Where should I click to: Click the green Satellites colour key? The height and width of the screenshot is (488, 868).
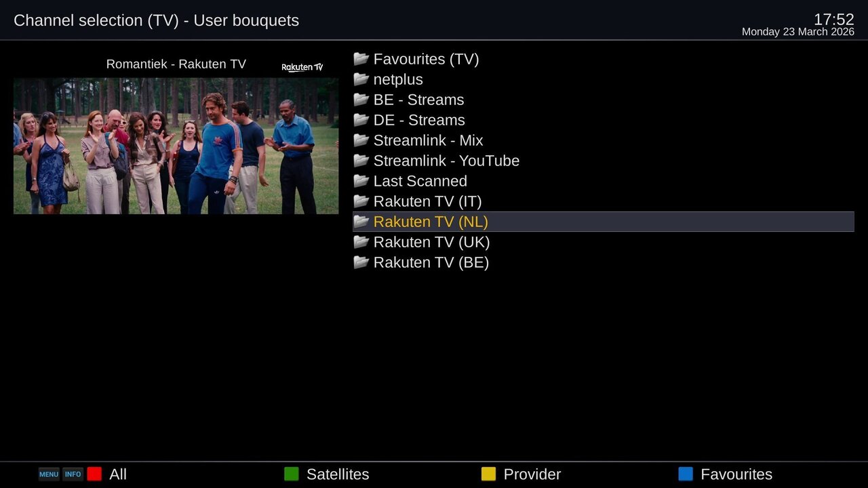click(x=291, y=474)
